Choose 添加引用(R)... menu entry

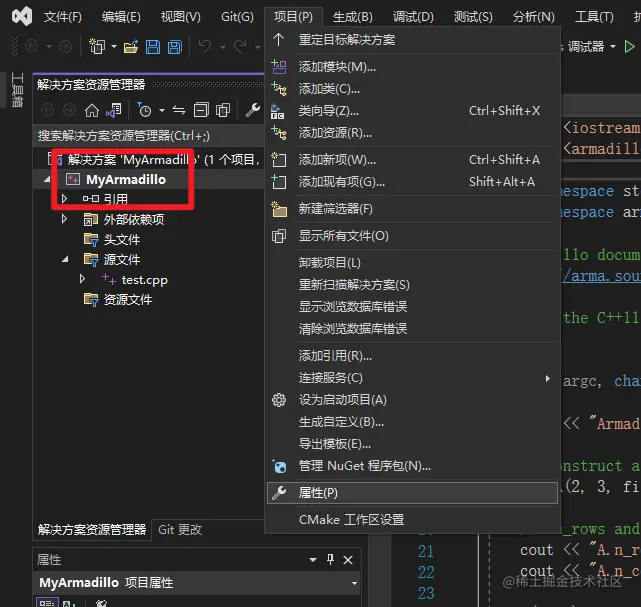click(x=413, y=356)
